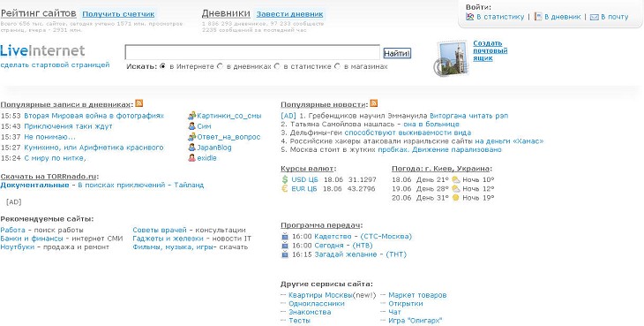Click the USD ЦБ currency link
644x326 pixels.
tap(304, 179)
